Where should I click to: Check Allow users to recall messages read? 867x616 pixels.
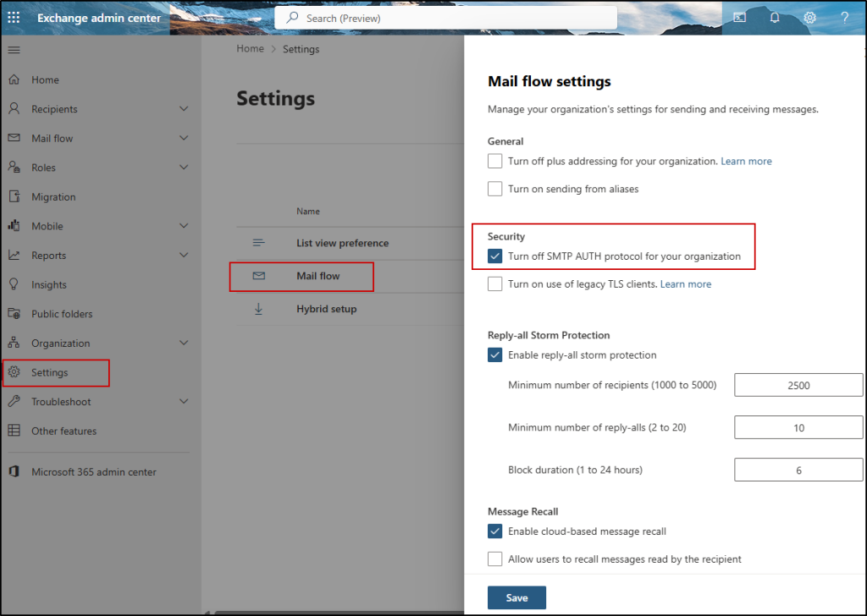point(495,559)
